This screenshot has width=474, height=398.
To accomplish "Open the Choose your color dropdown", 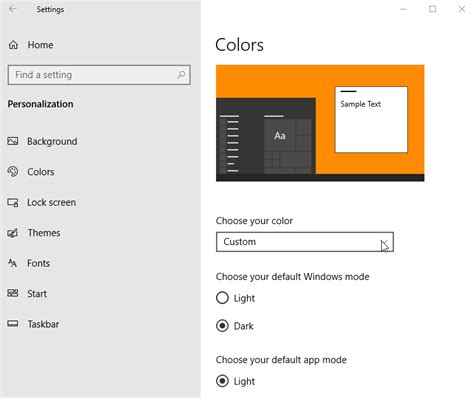I will click(305, 242).
